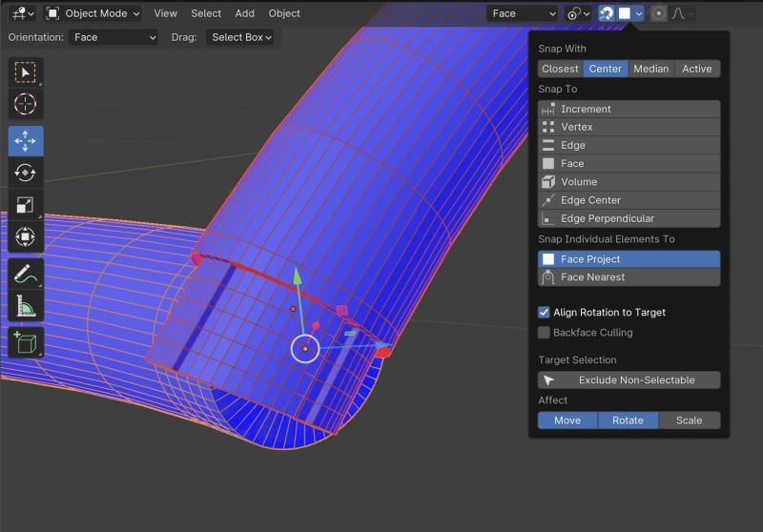Select the Measure tool
Image resolution: width=763 pixels, height=532 pixels.
(26, 306)
